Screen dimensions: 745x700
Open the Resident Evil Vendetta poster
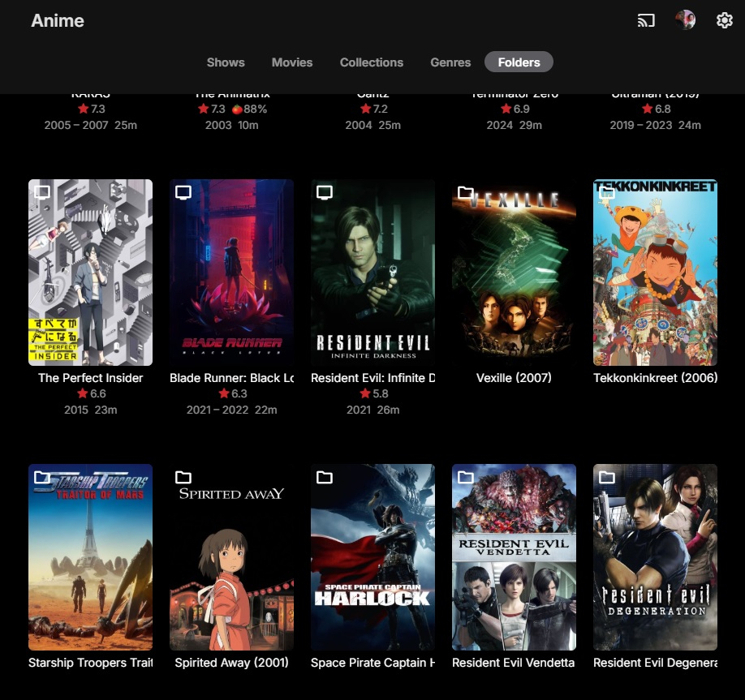pyautogui.click(x=514, y=557)
